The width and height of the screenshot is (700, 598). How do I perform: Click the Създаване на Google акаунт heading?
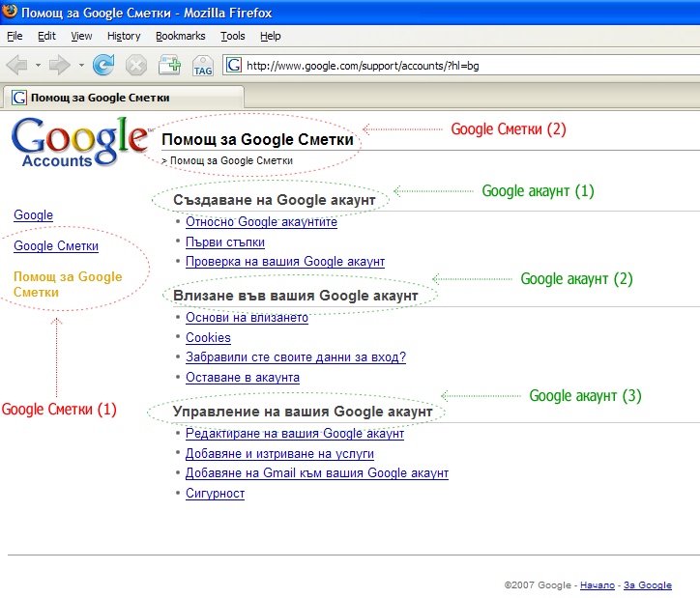(275, 200)
